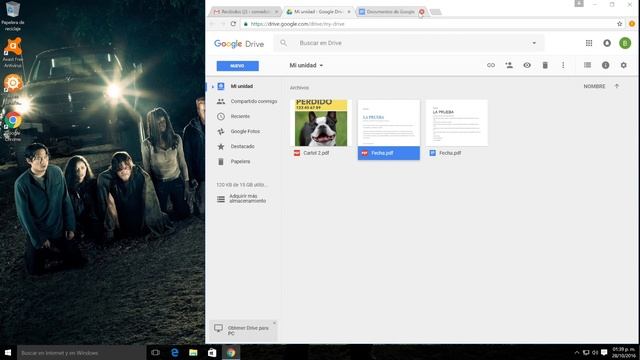
Task: Select the Fecha.pdf Google Docs file
Action: 456,130
